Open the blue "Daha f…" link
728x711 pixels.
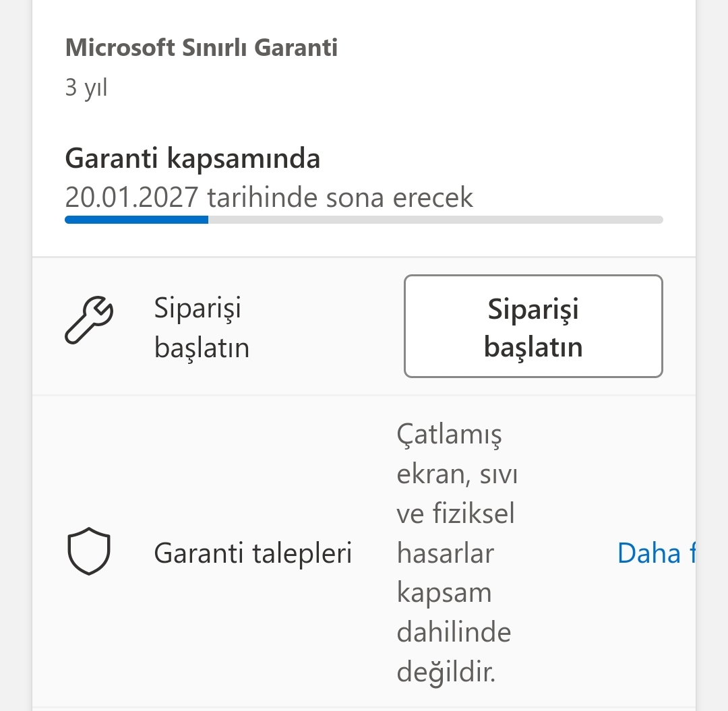pos(655,553)
